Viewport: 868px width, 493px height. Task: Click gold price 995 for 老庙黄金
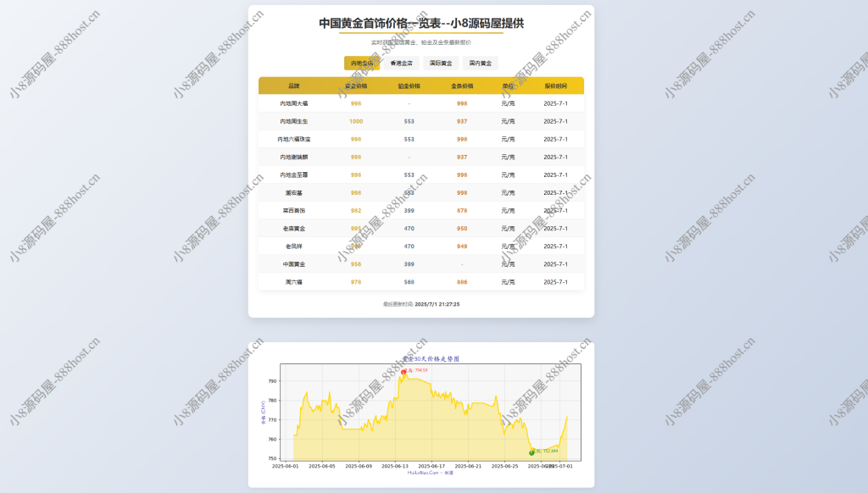click(356, 229)
